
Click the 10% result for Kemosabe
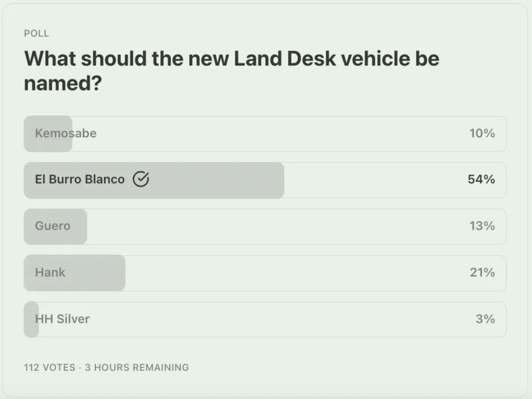click(x=482, y=133)
